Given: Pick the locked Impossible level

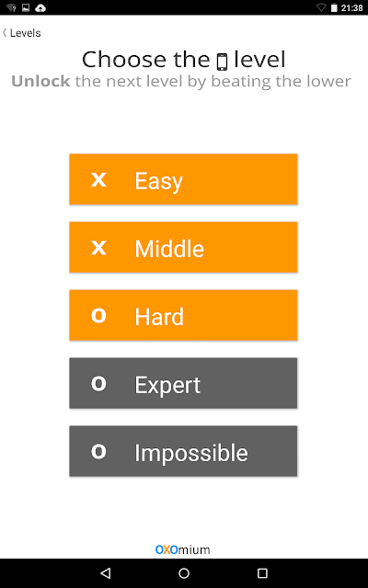Looking at the screenshot, I should (x=183, y=451).
